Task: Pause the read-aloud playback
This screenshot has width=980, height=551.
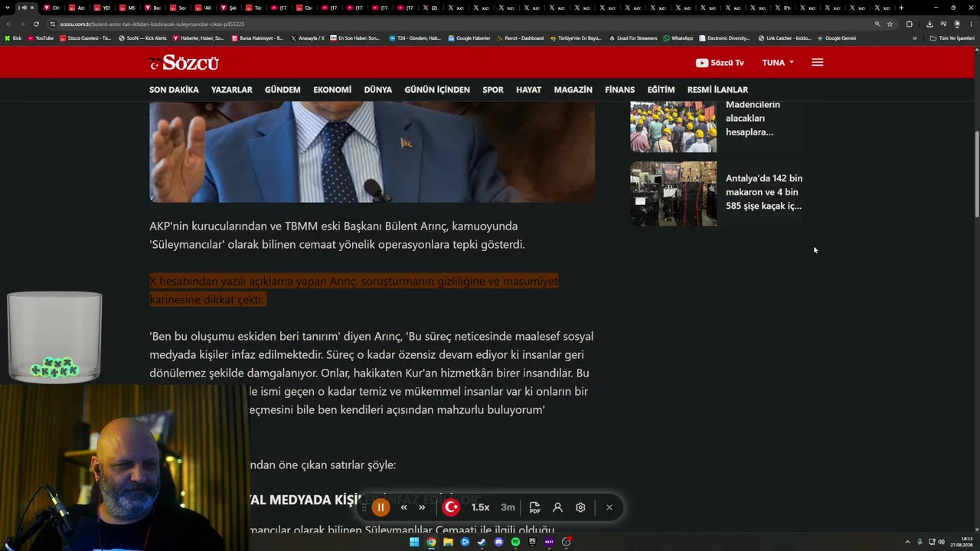Action: click(381, 507)
